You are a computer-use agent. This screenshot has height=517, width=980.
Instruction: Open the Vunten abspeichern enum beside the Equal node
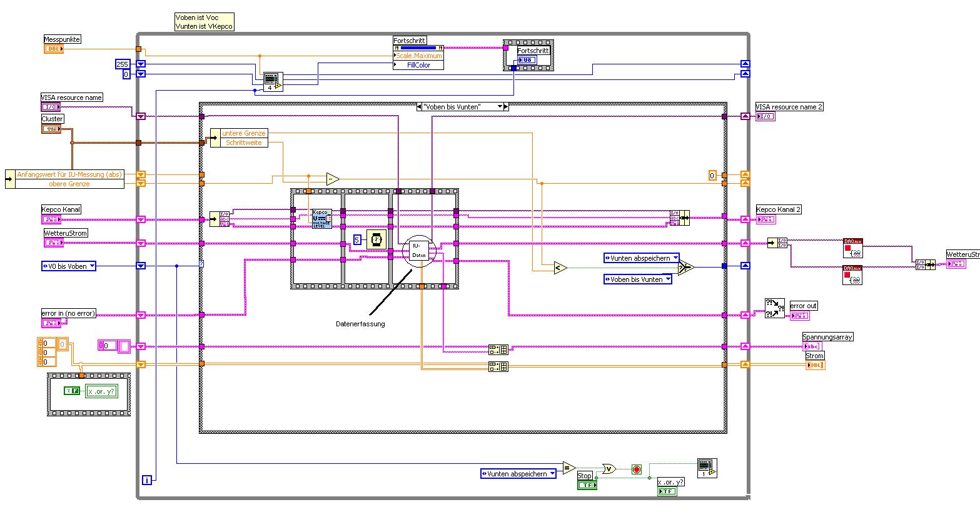[x=518, y=474]
